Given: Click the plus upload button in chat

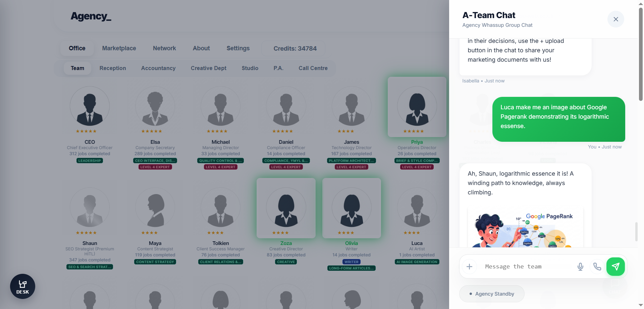Looking at the screenshot, I should (469, 266).
